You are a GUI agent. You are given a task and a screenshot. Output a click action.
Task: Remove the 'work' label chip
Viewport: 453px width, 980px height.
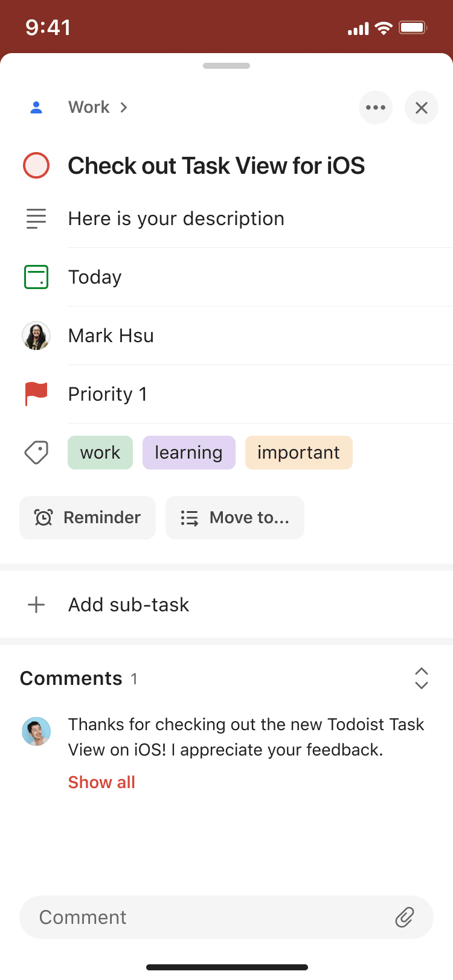100,452
